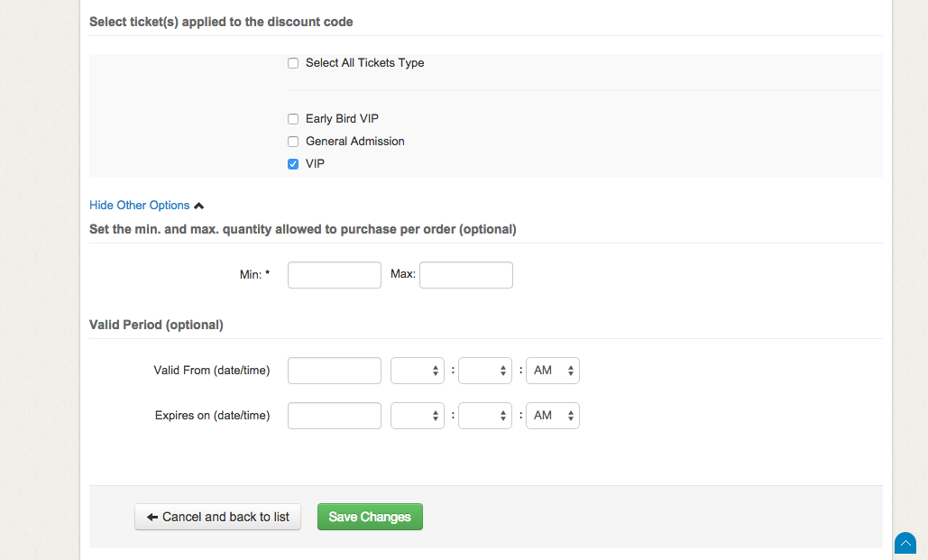Open the Valid From minute dropdown

coord(485,371)
